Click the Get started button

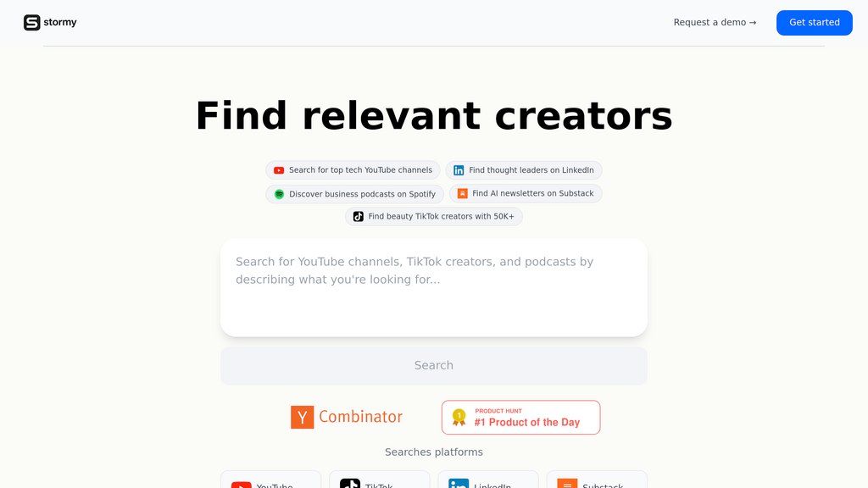815,23
